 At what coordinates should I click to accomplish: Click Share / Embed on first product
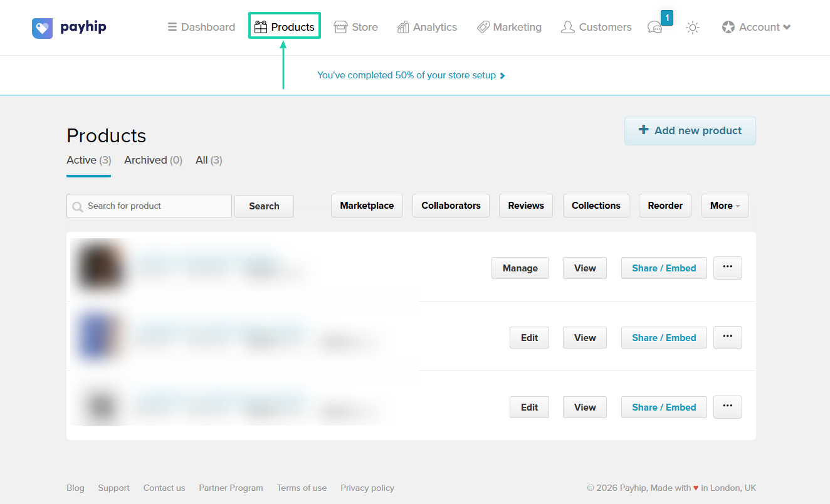tap(664, 268)
